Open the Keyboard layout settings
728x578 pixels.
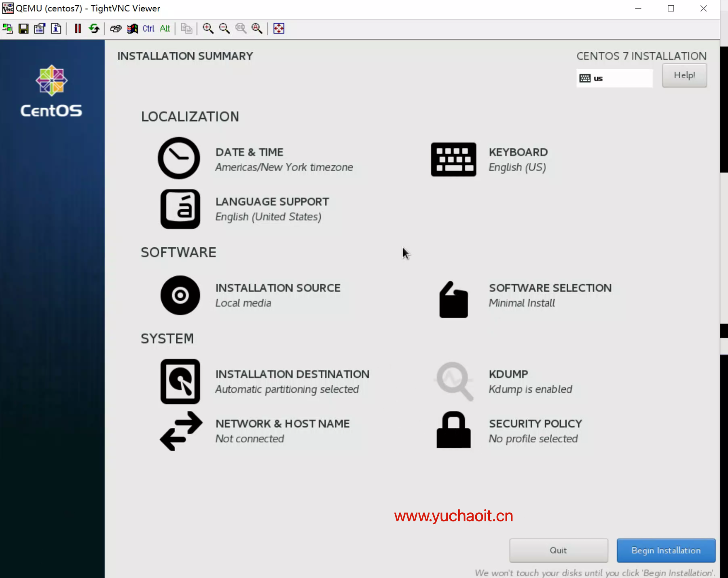pos(518,159)
